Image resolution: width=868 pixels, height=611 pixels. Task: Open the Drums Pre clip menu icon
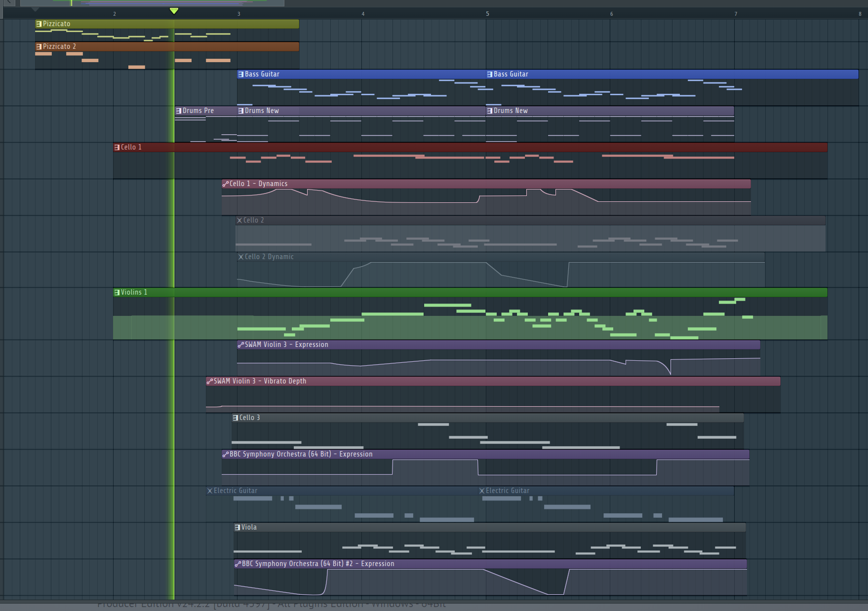pyautogui.click(x=179, y=111)
